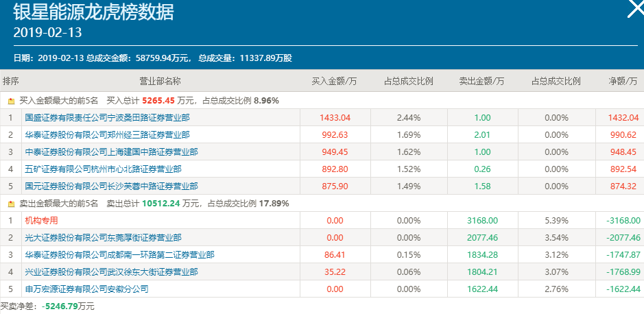Select the sell amount 1.58 cell
The width and height of the screenshot is (644, 314).
click(x=483, y=186)
